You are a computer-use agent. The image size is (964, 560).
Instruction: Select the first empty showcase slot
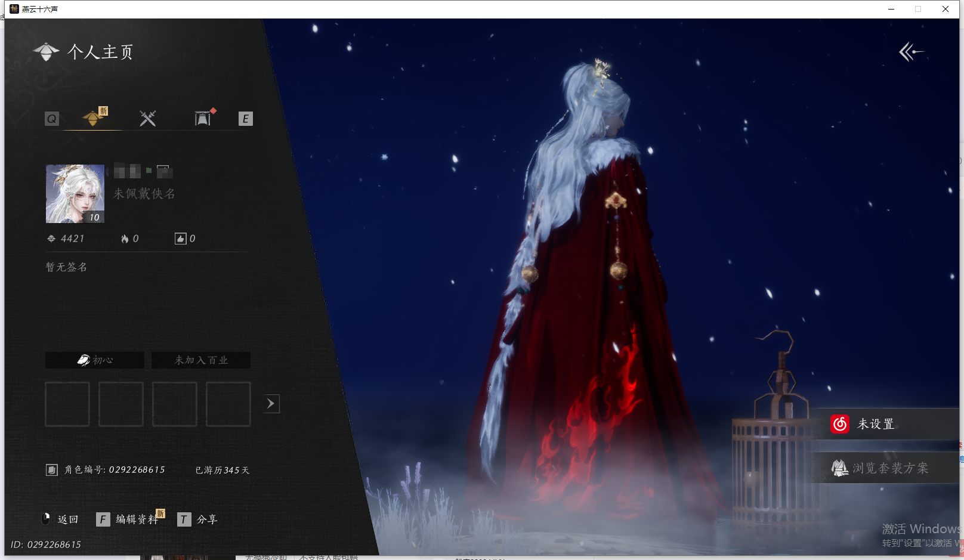(67, 404)
